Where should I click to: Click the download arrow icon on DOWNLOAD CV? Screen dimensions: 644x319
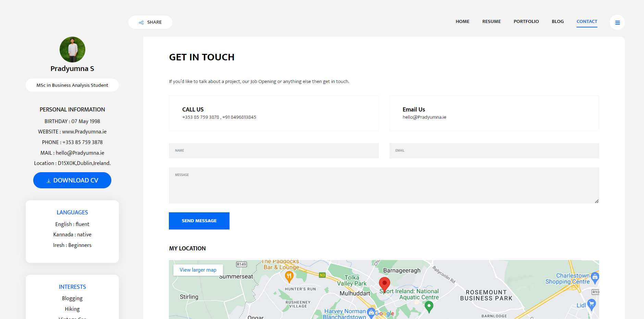click(x=48, y=180)
